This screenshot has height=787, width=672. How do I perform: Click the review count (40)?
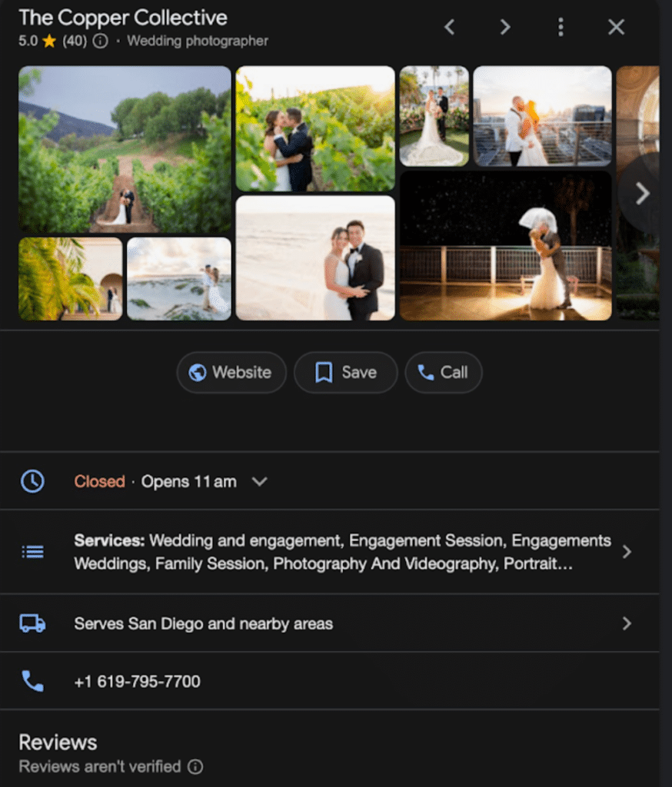[x=75, y=41]
